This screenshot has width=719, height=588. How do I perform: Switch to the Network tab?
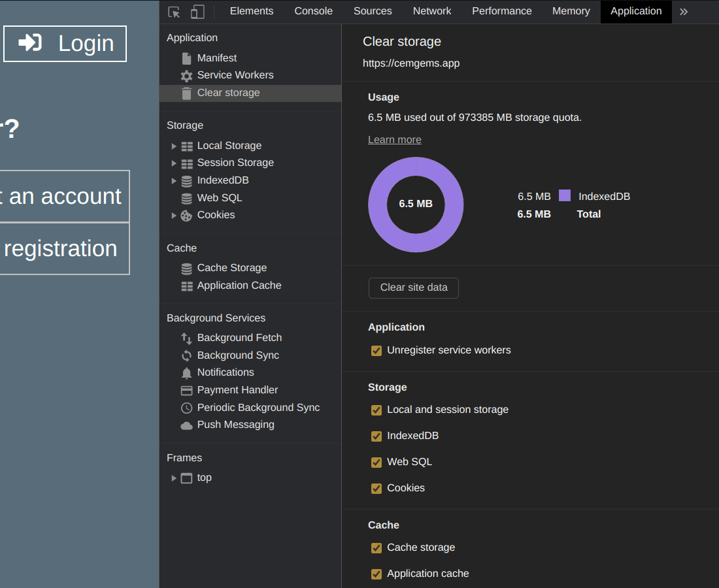click(431, 11)
